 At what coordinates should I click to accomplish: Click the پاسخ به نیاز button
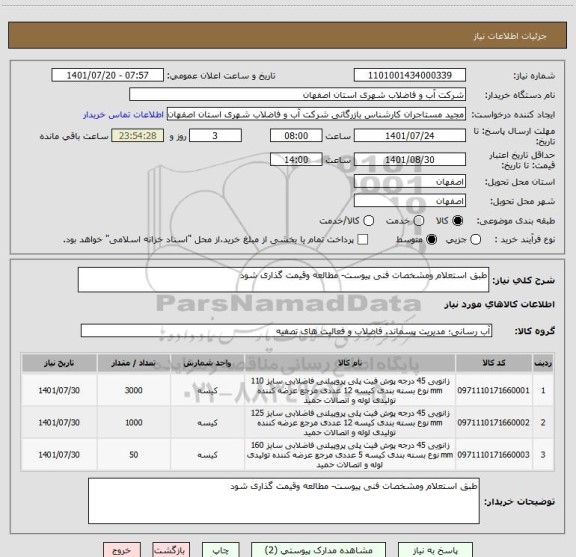tap(435, 550)
